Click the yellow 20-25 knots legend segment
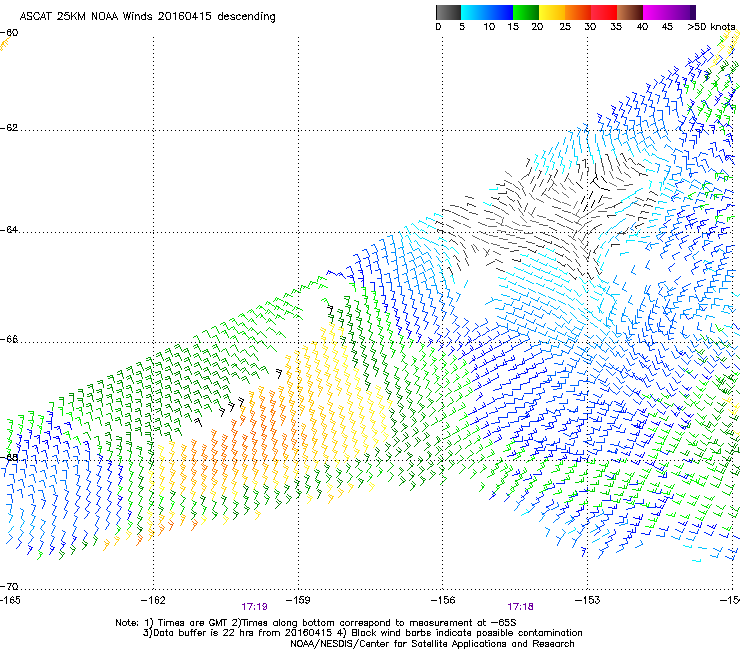Viewport: 740px width, 650px height. coord(552,12)
